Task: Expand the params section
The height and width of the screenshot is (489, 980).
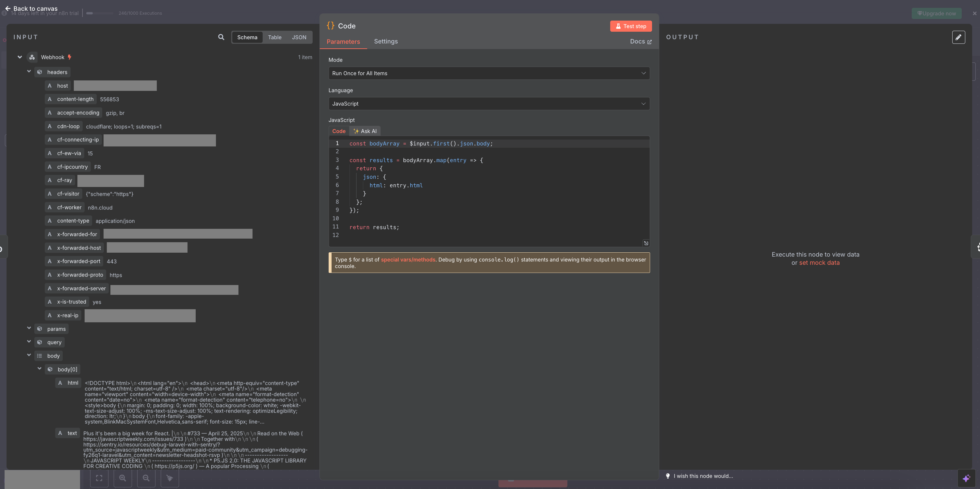Action: 29,328
